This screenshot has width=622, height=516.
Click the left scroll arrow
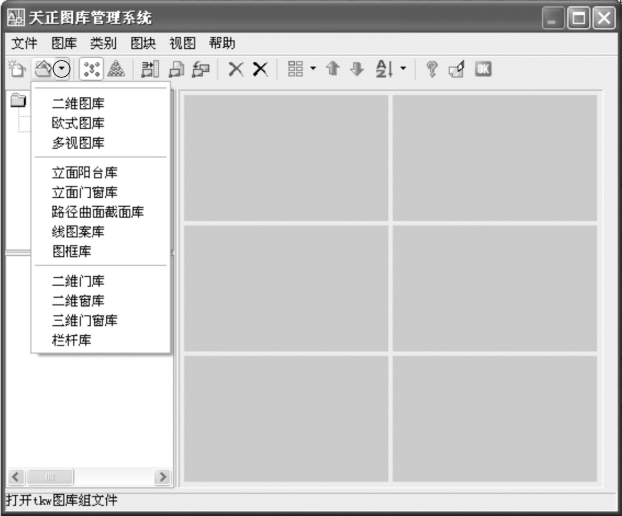(16, 476)
